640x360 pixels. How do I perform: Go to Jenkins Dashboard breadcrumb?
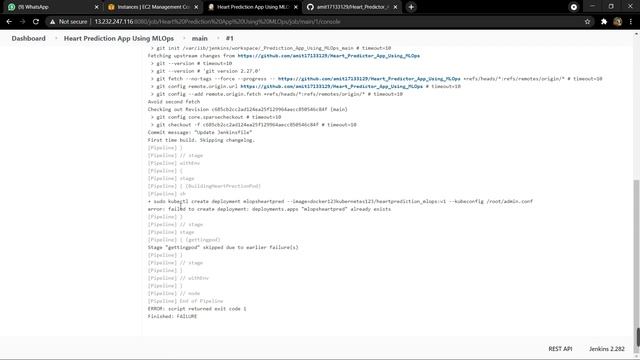29,38
